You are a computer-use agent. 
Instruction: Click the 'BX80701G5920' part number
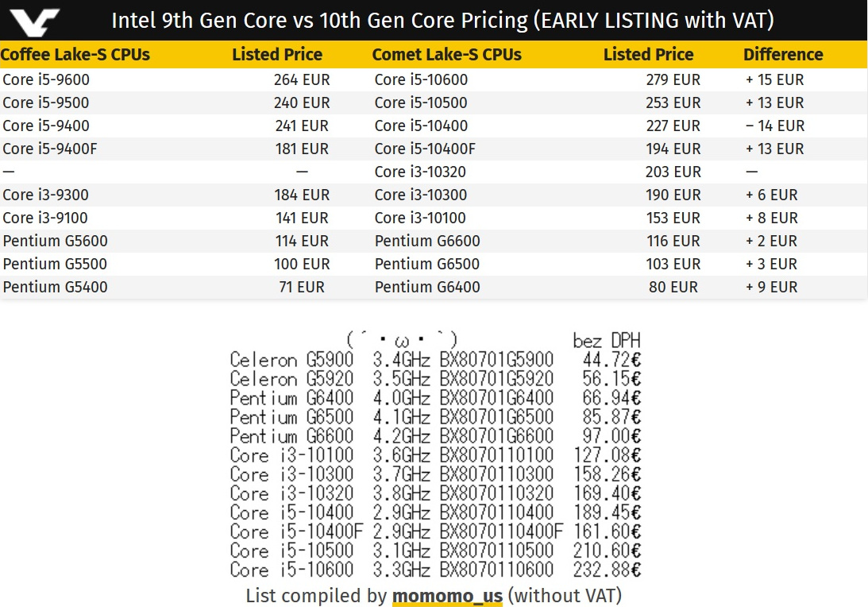(x=496, y=379)
